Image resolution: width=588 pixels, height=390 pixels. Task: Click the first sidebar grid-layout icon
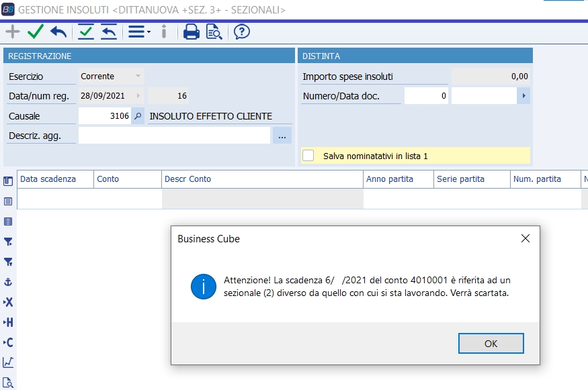[x=8, y=181]
